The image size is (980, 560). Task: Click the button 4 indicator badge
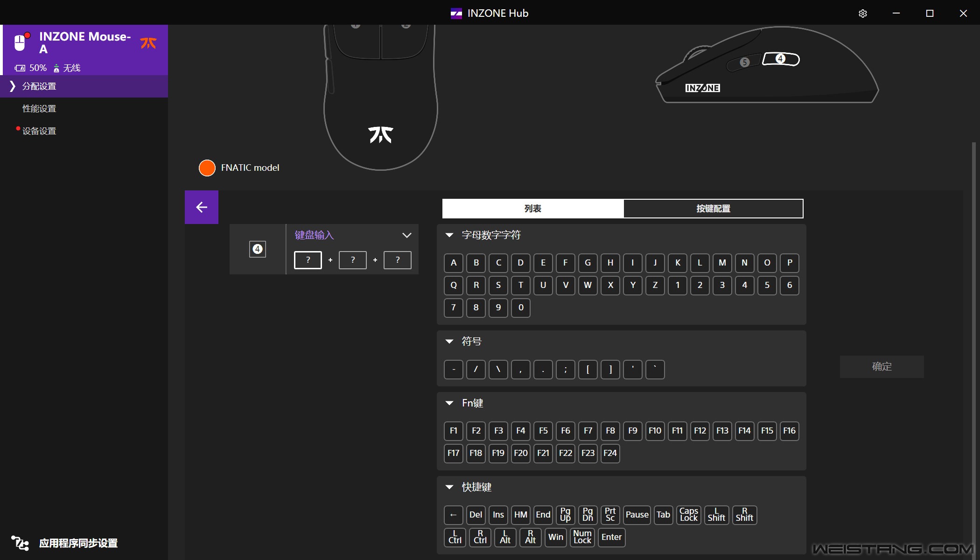click(x=258, y=249)
